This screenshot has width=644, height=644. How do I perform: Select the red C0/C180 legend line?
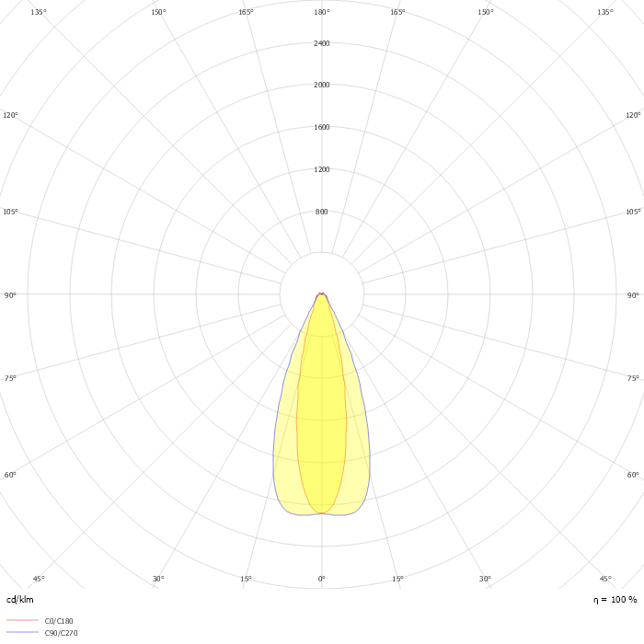click(x=22, y=621)
